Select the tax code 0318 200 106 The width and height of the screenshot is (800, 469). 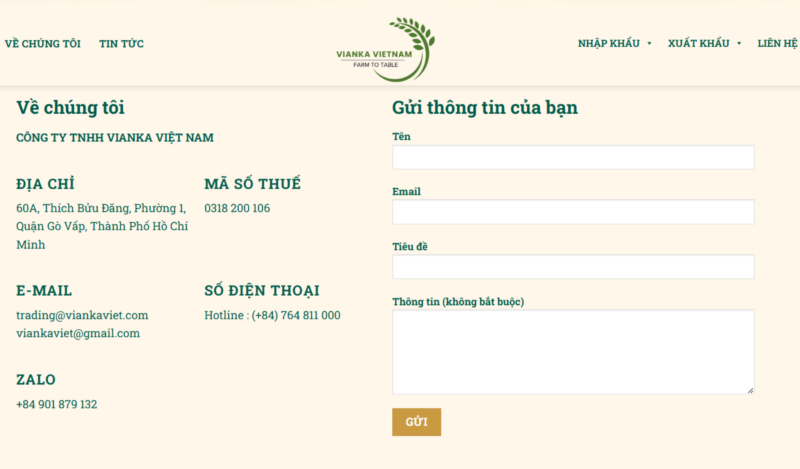click(x=237, y=208)
